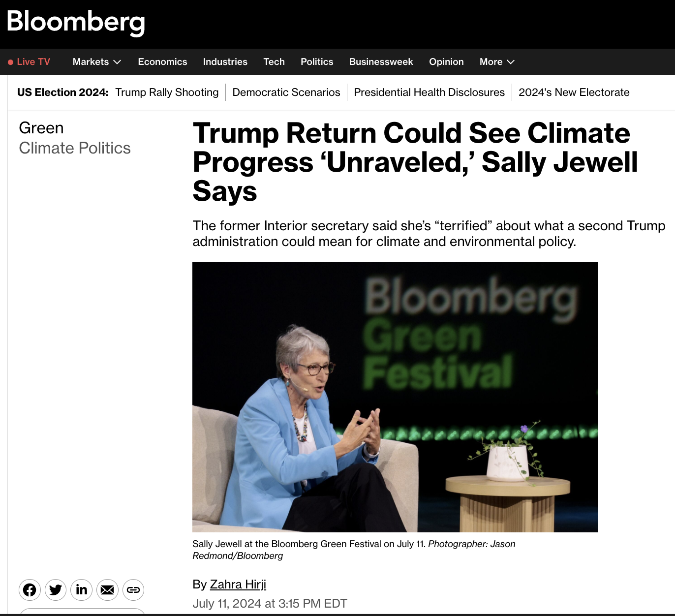
Task: Navigate to the Opinion section
Action: coord(446,62)
